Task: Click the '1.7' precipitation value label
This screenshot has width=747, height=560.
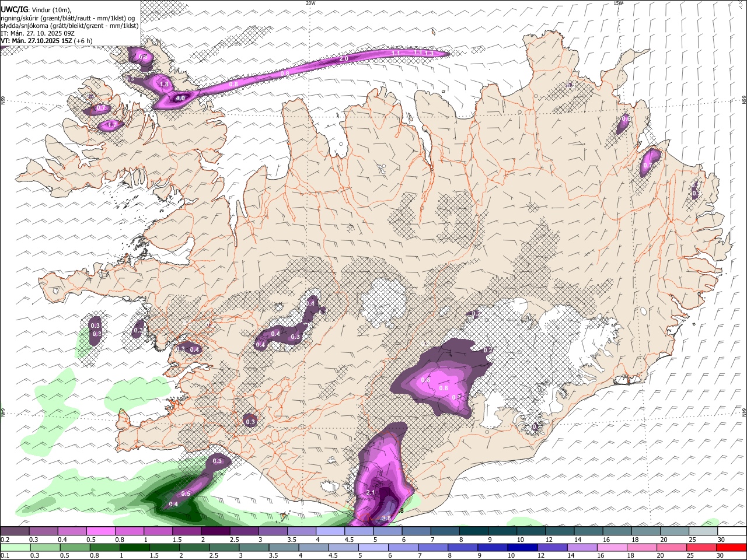Action: 111,125
